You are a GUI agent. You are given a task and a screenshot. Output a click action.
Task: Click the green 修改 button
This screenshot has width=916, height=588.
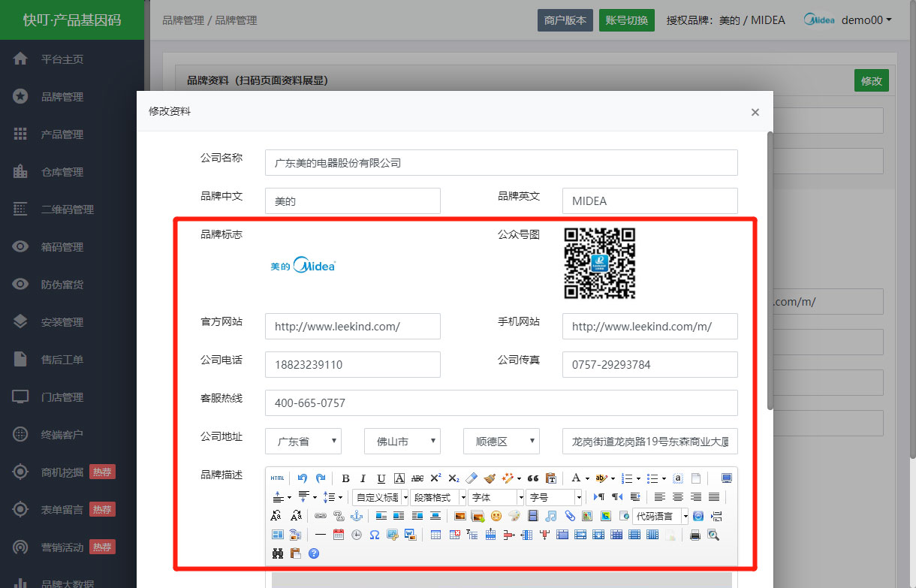(x=872, y=80)
